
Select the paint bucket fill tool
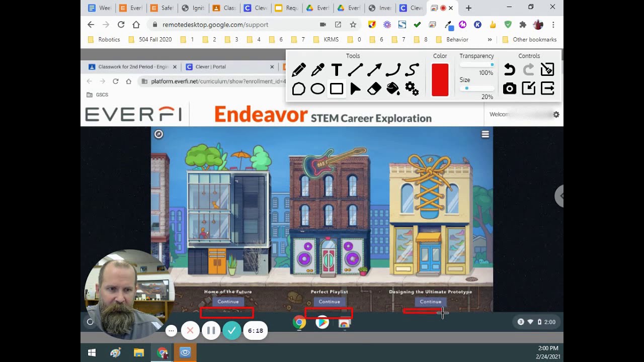393,89
